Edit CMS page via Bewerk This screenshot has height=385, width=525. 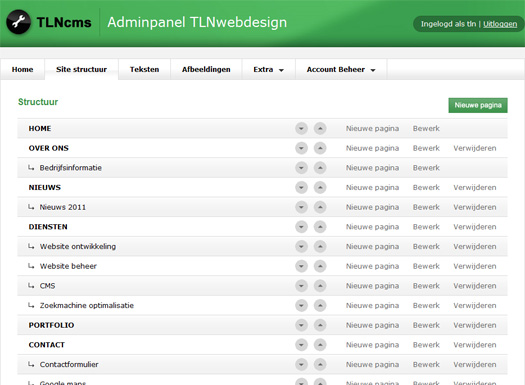[x=426, y=286]
